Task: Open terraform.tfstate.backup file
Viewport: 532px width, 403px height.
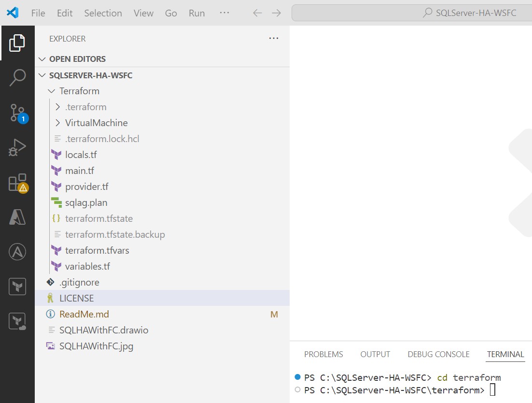Action: 115,235
